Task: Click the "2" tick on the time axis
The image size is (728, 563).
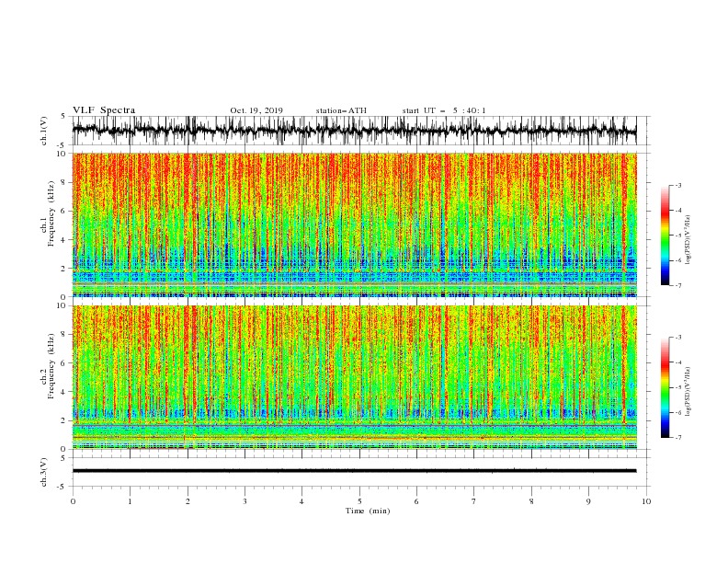Action: point(188,501)
